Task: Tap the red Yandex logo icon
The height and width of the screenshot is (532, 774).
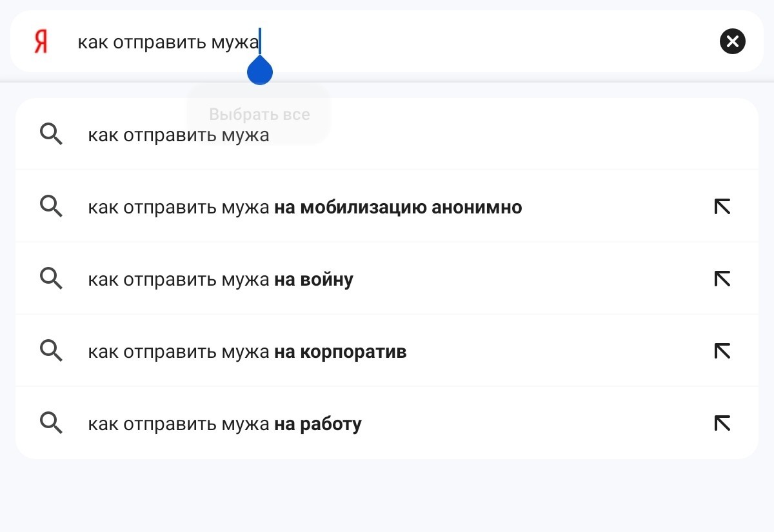Action: [x=41, y=42]
